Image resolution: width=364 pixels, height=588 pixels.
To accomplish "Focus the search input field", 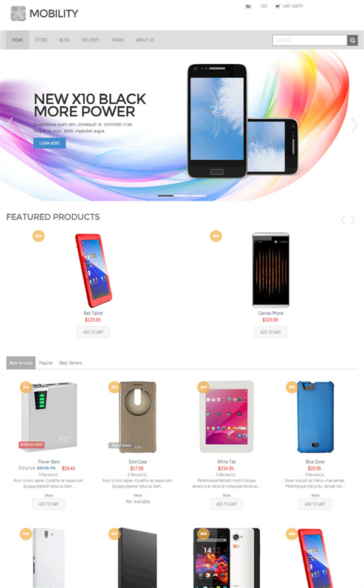I will tap(309, 40).
